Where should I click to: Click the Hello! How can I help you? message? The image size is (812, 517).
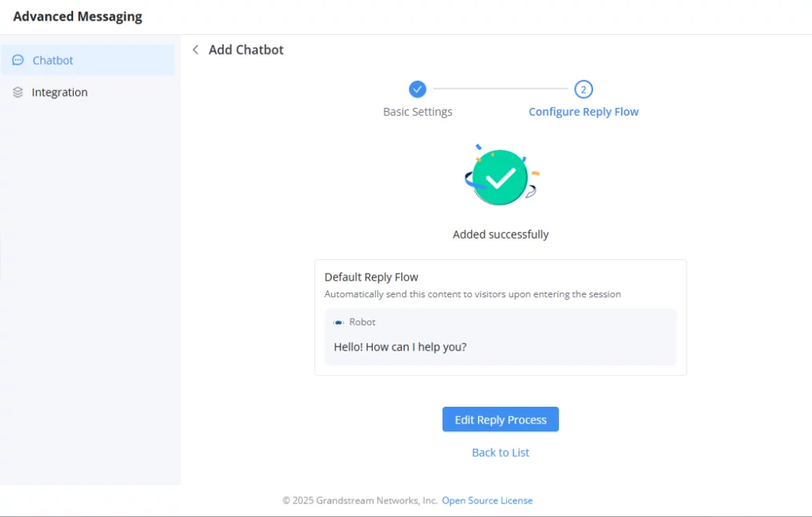click(400, 347)
